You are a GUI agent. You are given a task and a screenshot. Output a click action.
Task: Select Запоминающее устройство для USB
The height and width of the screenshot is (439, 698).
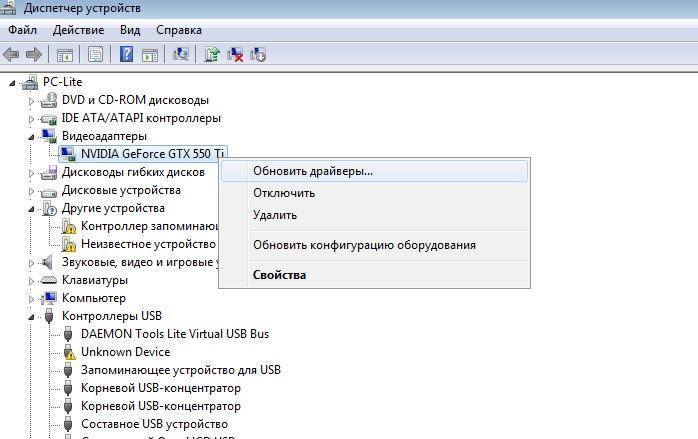[181, 370]
